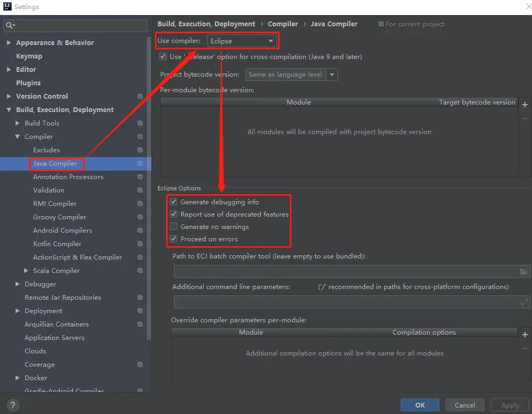Screen dimensions: 532x414
Task: Click additional command line parameters field
Action: point(352,302)
